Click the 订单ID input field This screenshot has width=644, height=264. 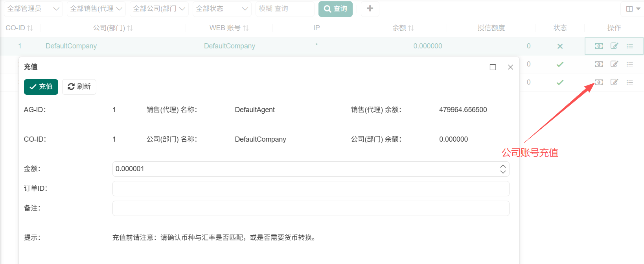coord(311,188)
